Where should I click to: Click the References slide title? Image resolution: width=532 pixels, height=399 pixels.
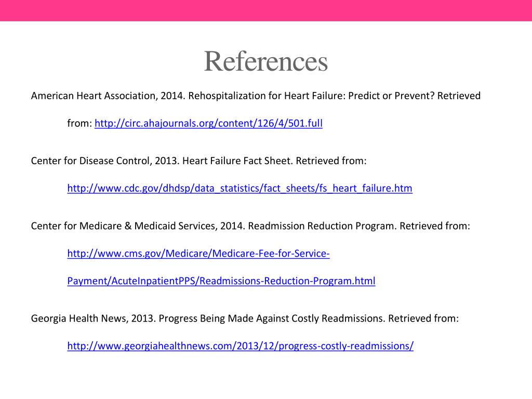coord(265,61)
